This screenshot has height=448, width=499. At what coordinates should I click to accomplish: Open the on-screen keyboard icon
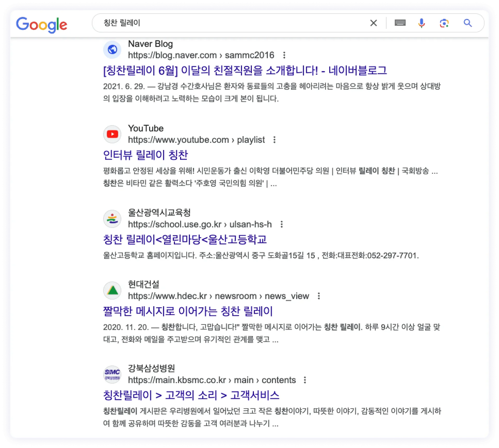[x=400, y=23]
